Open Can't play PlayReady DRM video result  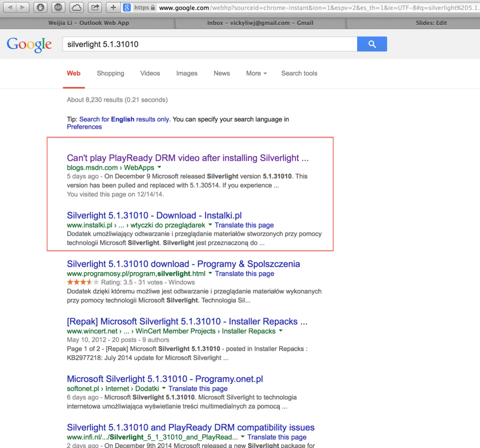[188, 158]
